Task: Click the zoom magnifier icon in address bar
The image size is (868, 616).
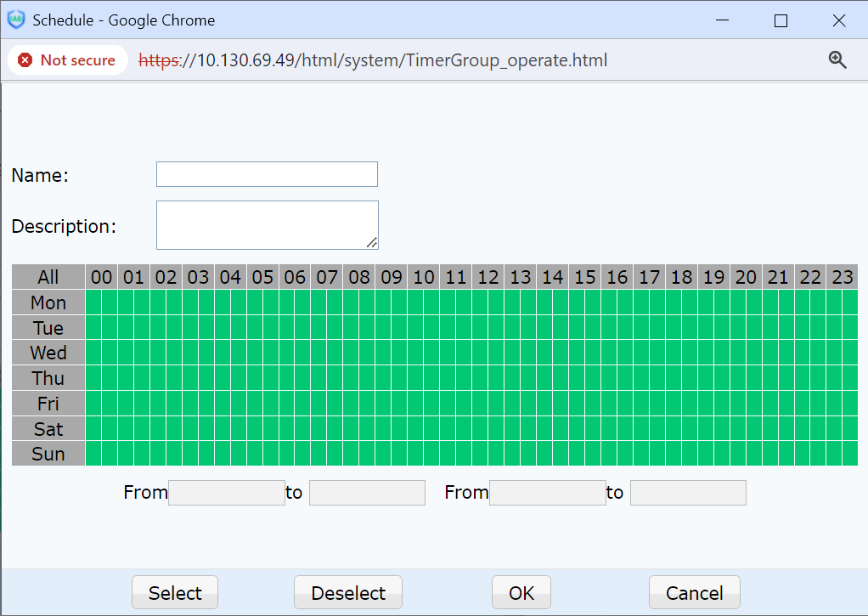Action: (x=837, y=60)
